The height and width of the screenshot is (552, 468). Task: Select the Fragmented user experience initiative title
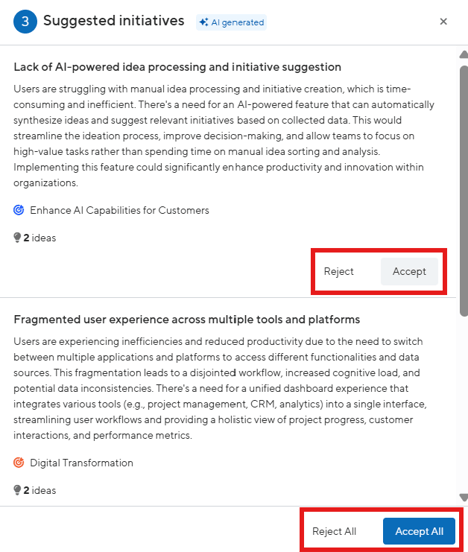click(187, 319)
